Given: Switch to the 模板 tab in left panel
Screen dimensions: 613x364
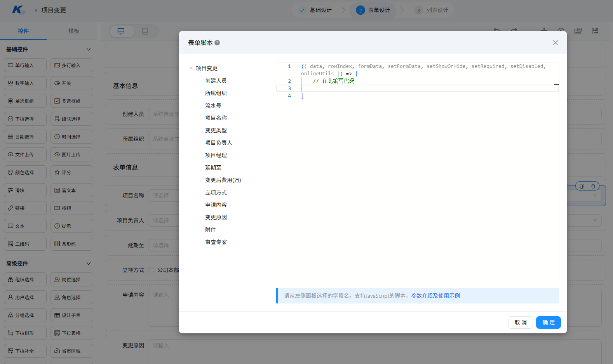Looking at the screenshot, I should pyautogui.click(x=74, y=31).
